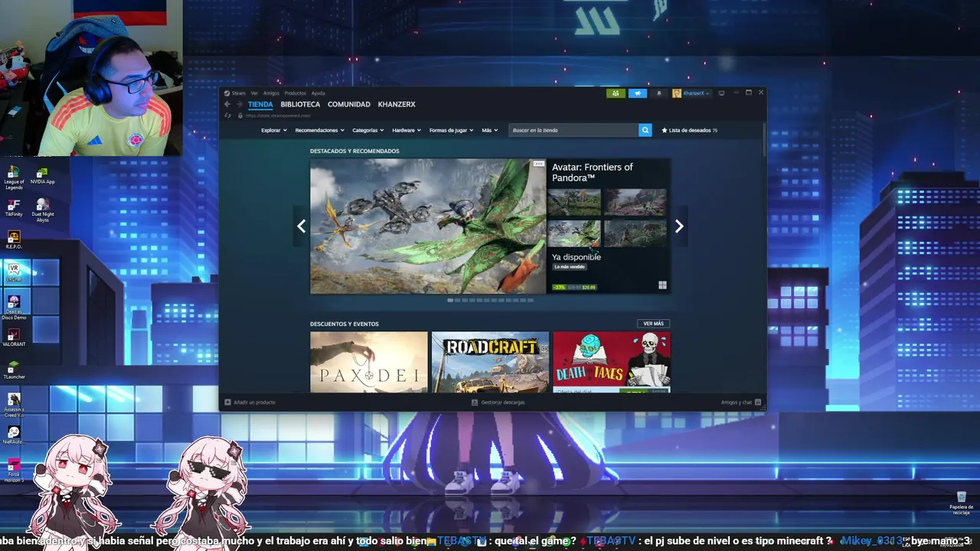The width and height of the screenshot is (980, 551).
Task: Click the Avatar discount price label
Action: tap(574, 287)
